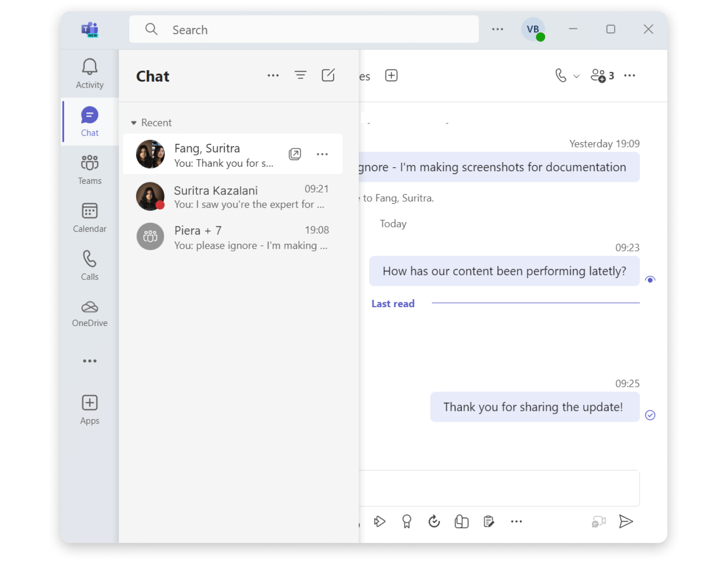Open the Apps store in sidebar
The width and height of the screenshot is (728, 562).
coord(90,409)
